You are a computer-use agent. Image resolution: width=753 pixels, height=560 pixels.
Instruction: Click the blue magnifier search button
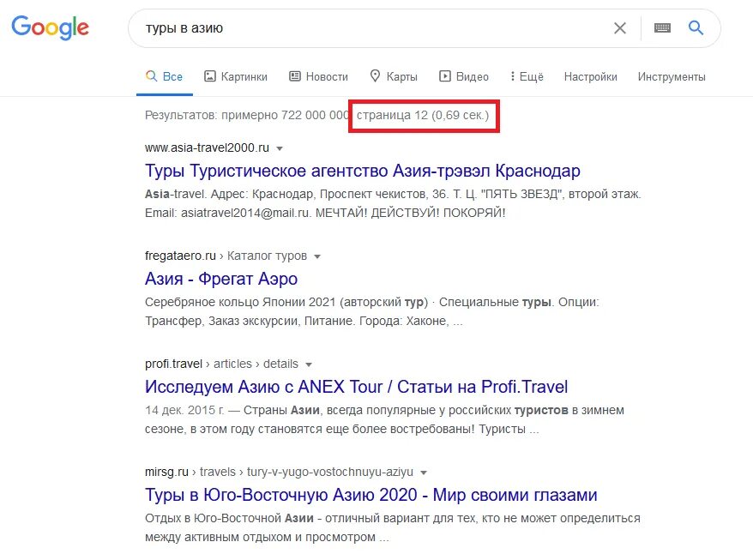coord(696,27)
